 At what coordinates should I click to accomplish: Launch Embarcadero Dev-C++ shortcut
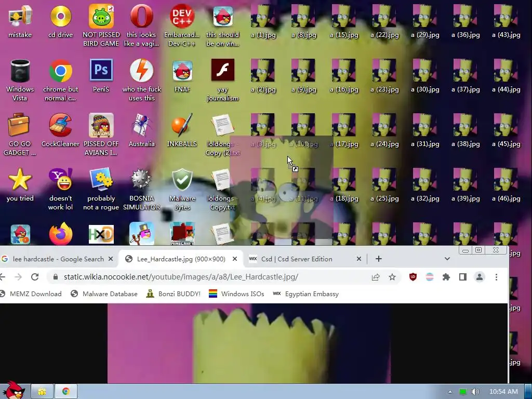[x=182, y=25]
